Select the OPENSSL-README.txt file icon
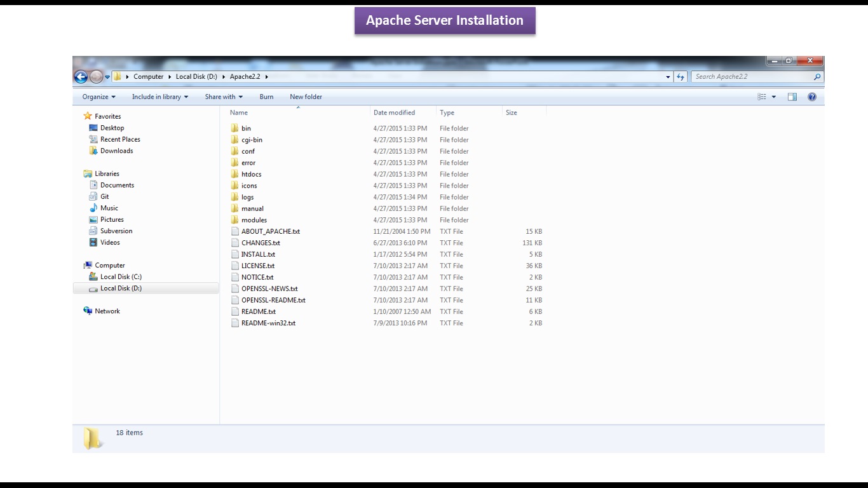 tap(235, 300)
